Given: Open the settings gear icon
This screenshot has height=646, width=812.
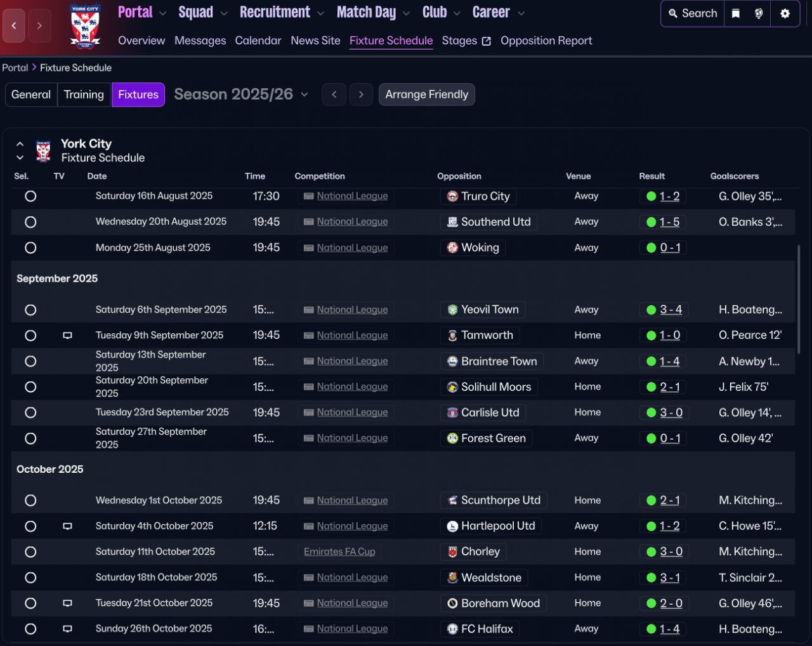Looking at the screenshot, I should (x=785, y=13).
